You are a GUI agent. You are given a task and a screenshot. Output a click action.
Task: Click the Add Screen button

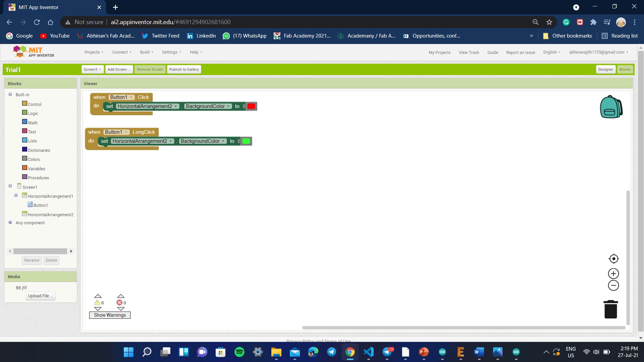coord(119,69)
